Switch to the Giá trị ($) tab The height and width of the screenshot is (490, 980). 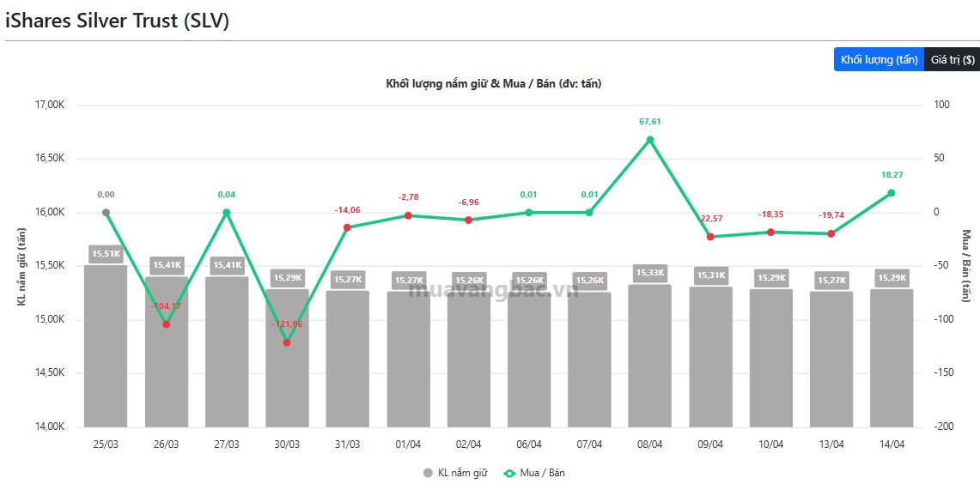(952, 59)
